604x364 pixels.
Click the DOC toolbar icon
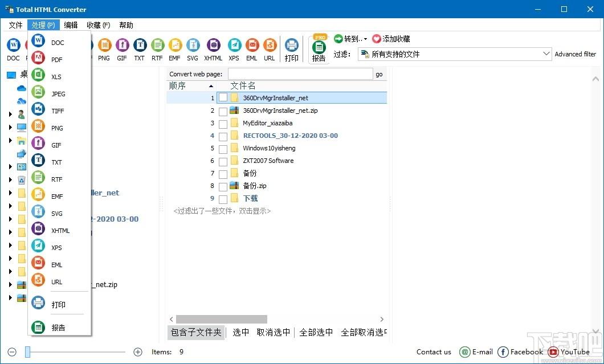pyautogui.click(x=14, y=50)
